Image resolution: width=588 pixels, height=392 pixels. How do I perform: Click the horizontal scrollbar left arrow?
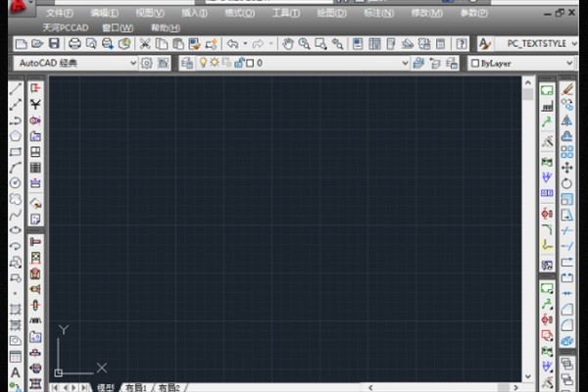click(370, 387)
